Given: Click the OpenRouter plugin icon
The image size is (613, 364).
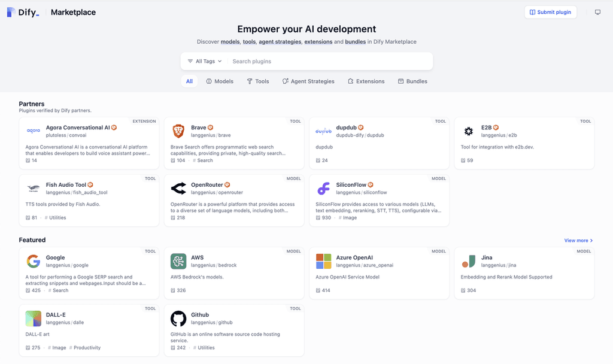Looking at the screenshot, I should click(x=178, y=188).
